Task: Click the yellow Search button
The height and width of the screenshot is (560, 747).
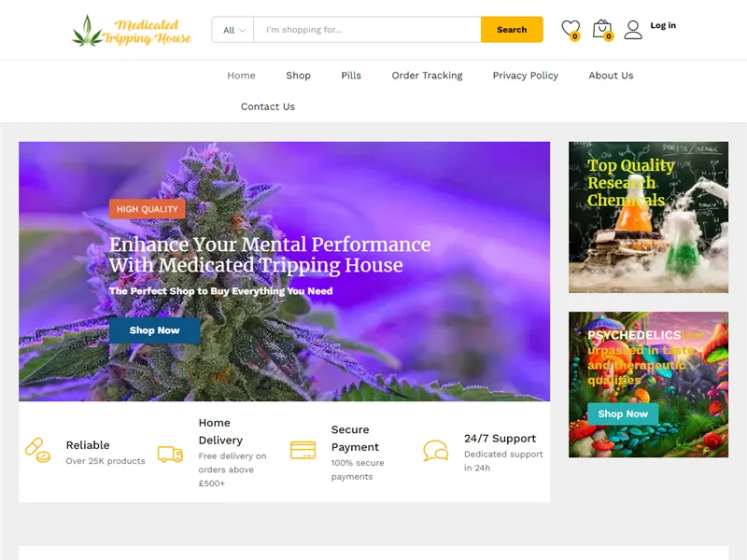Action: coord(512,29)
